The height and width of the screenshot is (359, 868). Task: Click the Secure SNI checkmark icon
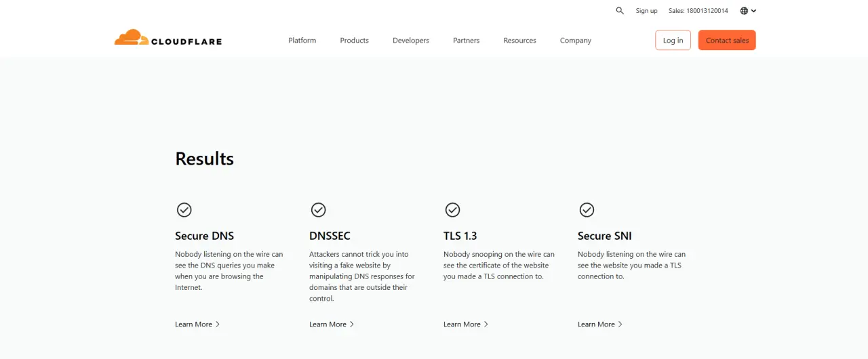pyautogui.click(x=587, y=210)
